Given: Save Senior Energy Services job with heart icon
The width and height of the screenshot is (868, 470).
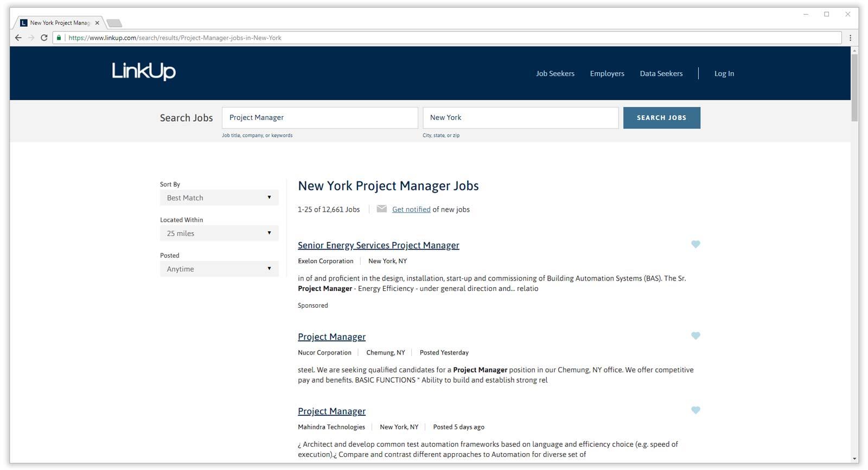Looking at the screenshot, I should click(x=695, y=244).
